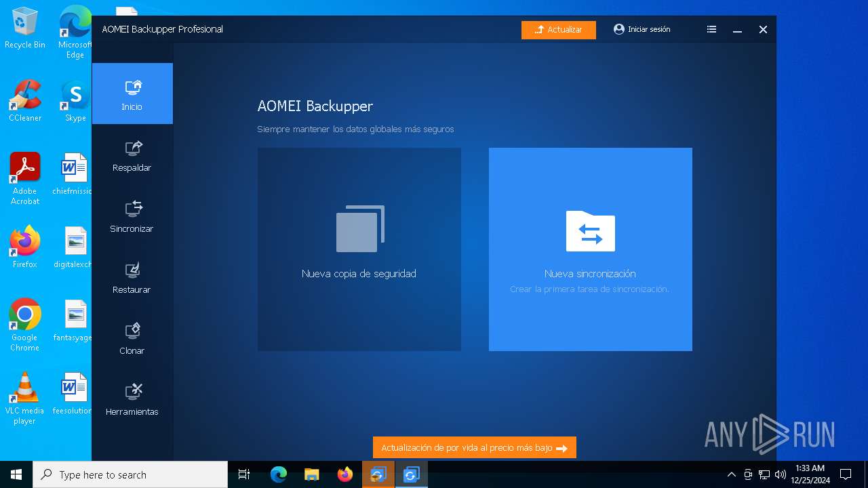The width and height of the screenshot is (868, 488).
Task: Click the Nueva sincronización tile
Action: [x=591, y=249]
